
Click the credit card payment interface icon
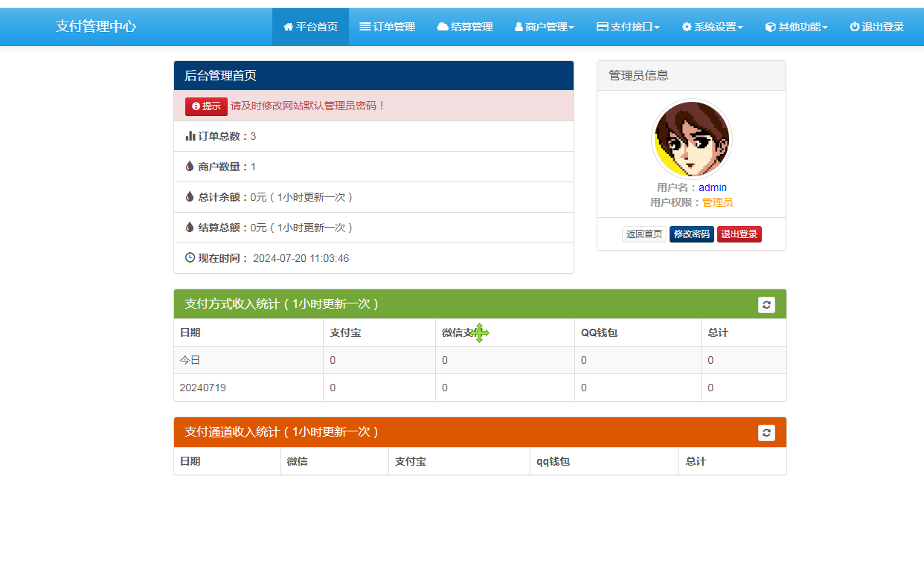603,27
